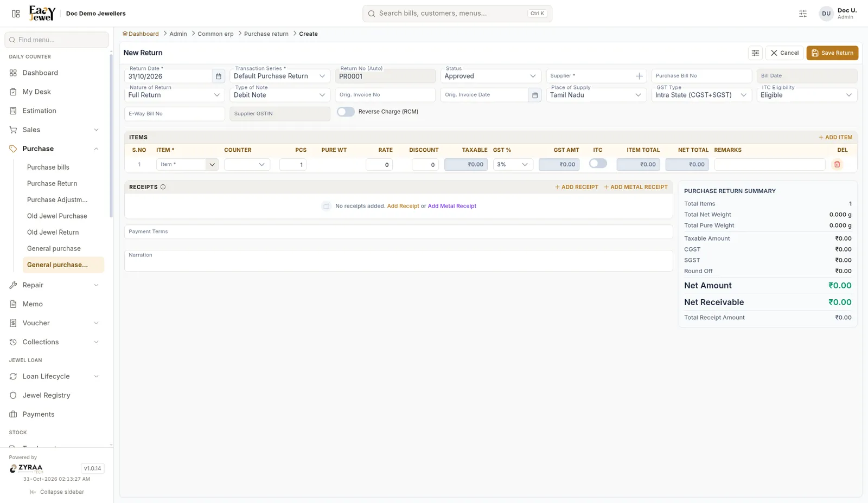The height and width of the screenshot is (503, 868).
Task: Toggle ITC switch in item row 1
Action: pos(598,164)
